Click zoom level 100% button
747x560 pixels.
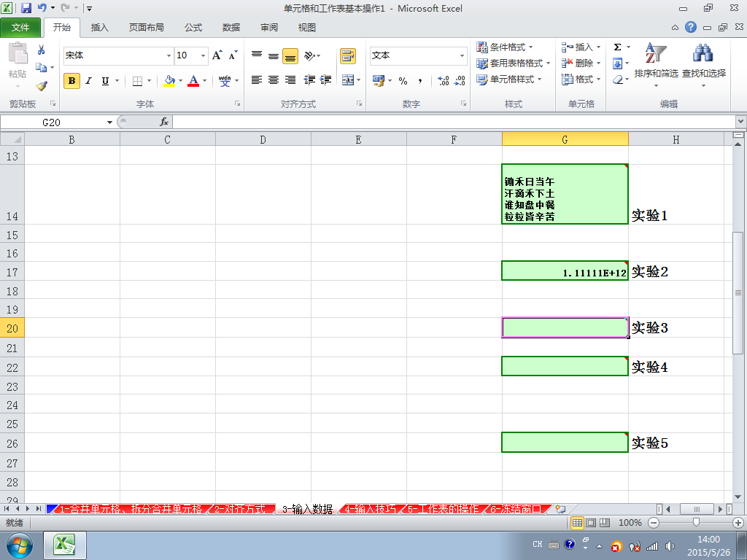click(630, 523)
